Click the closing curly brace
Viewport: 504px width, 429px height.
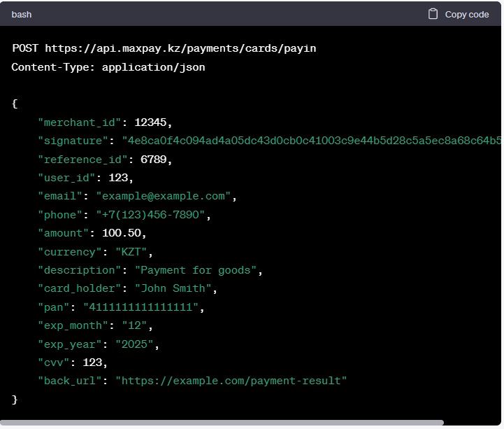[15, 400]
